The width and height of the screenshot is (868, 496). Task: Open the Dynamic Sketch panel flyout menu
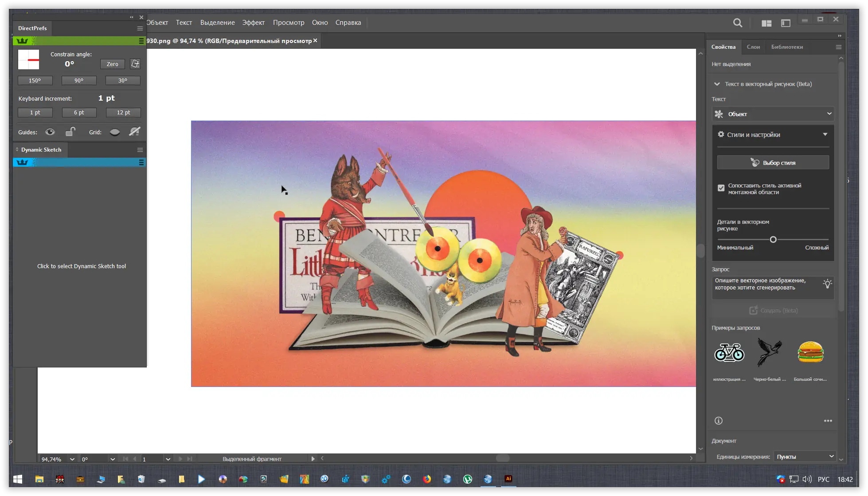point(140,149)
